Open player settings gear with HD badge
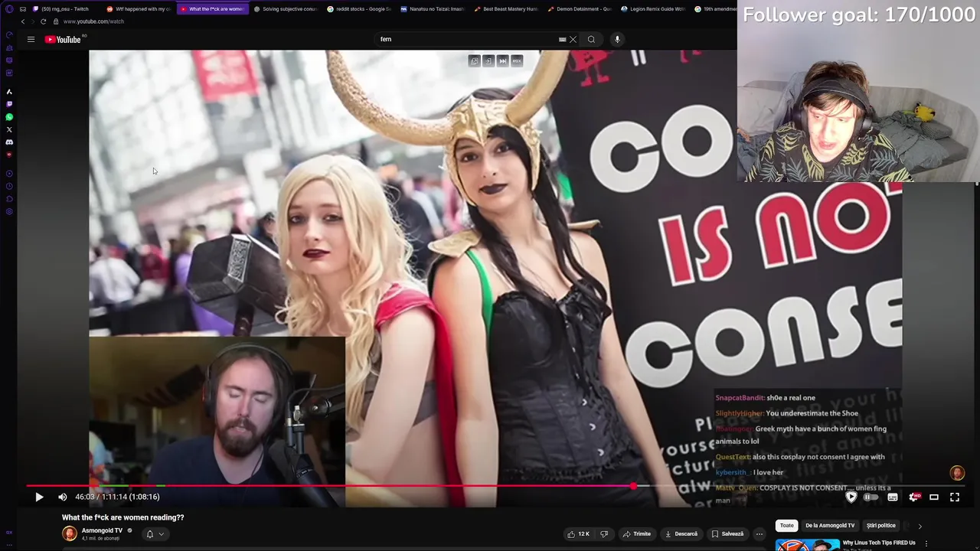Viewport: 980px width, 551px height. pyautogui.click(x=913, y=497)
